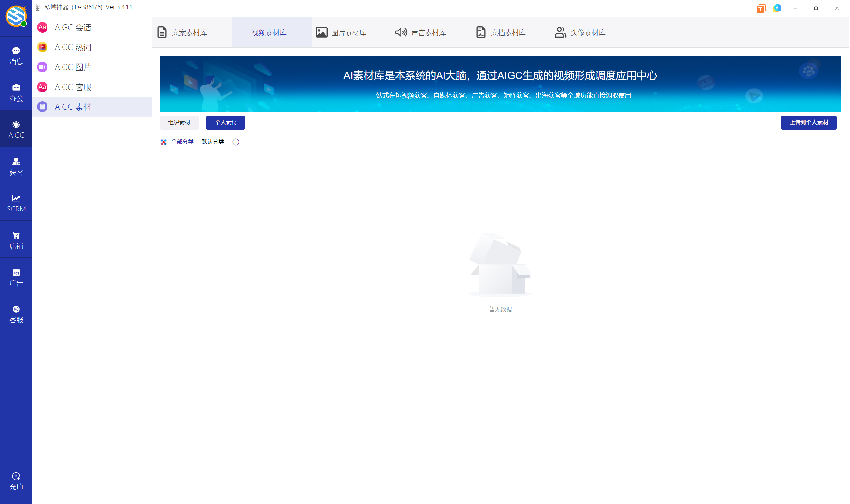Image resolution: width=850 pixels, height=504 pixels.
Task: Open the 广告 ads section icon
Action: [x=16, y=277]
